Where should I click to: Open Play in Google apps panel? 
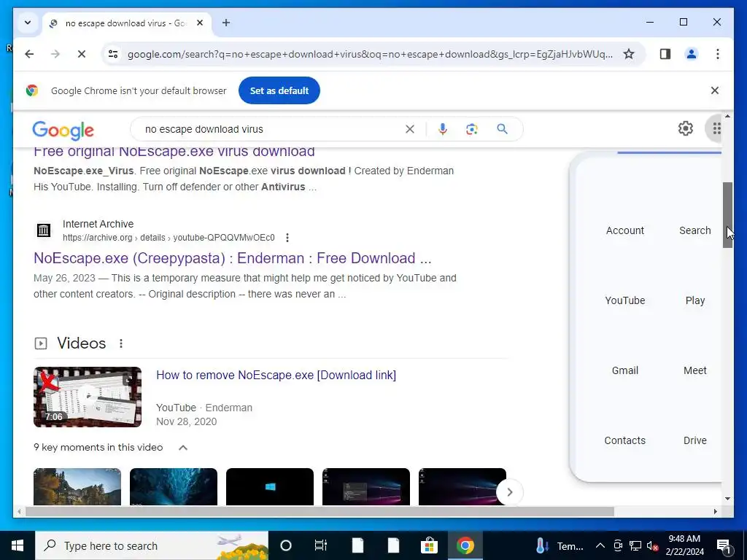click(694, 300)
